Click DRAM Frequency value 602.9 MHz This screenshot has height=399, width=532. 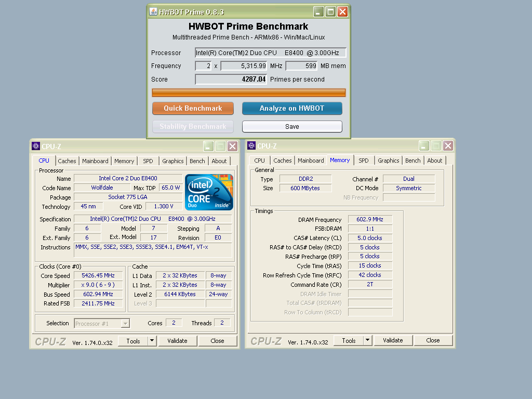tap(370, 220)
